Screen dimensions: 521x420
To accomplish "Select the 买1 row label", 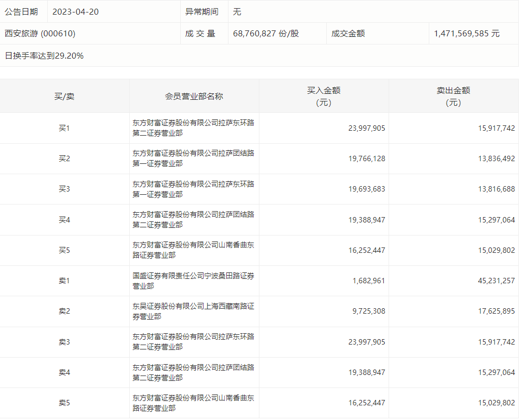I will [x=65, y=128].
